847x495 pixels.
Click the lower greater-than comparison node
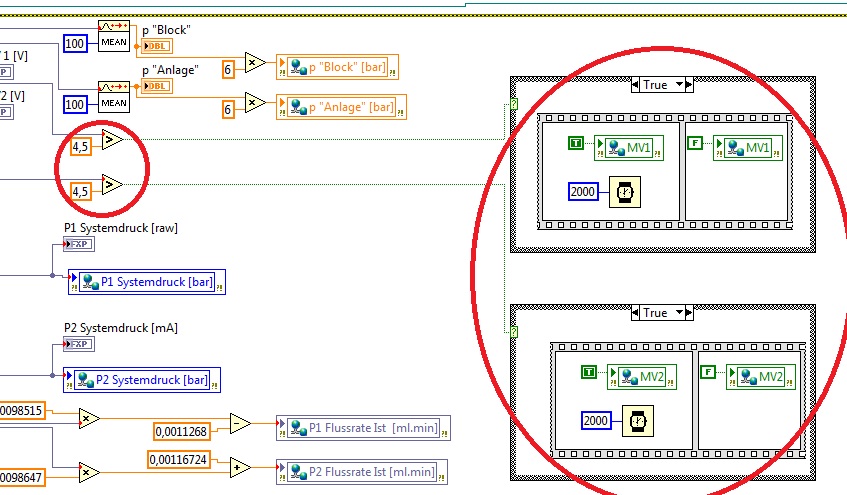tap(112, 185)
